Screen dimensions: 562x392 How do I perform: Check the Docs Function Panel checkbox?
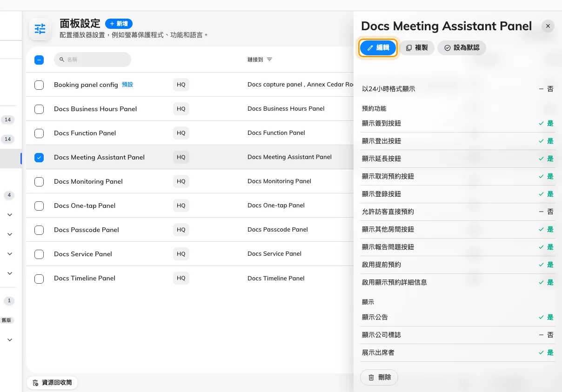(x=39, y=133)
